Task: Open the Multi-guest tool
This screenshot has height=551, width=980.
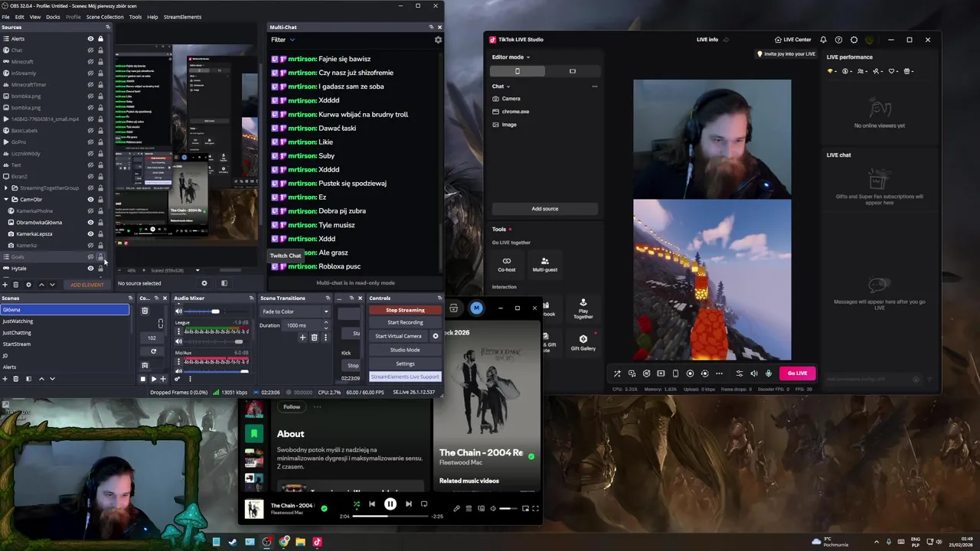Action: 545,265
